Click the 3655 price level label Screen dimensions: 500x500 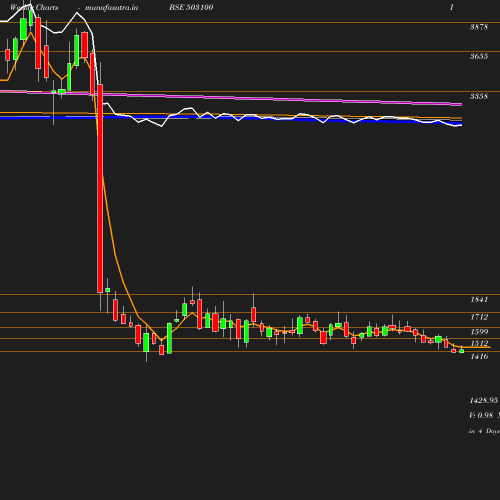[x=479, y=56]
